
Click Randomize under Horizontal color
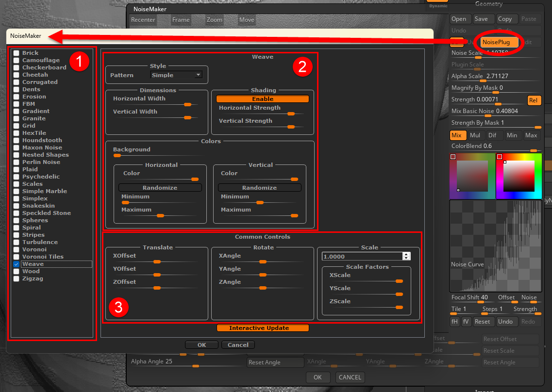click(160, 188)
